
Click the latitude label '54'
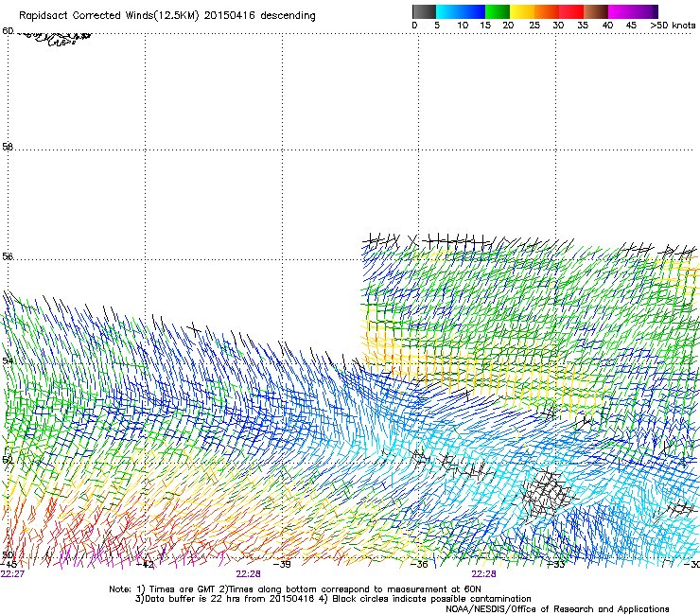click(8, 360)
